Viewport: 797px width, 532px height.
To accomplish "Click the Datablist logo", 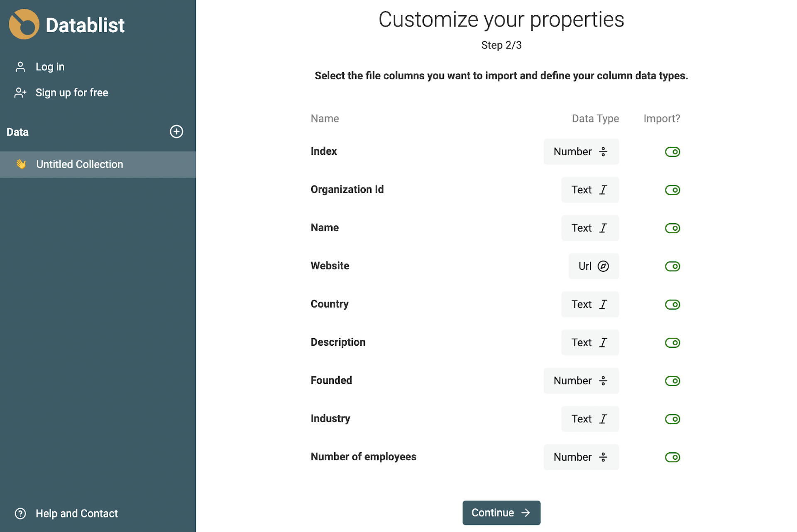I will (24, 24).
